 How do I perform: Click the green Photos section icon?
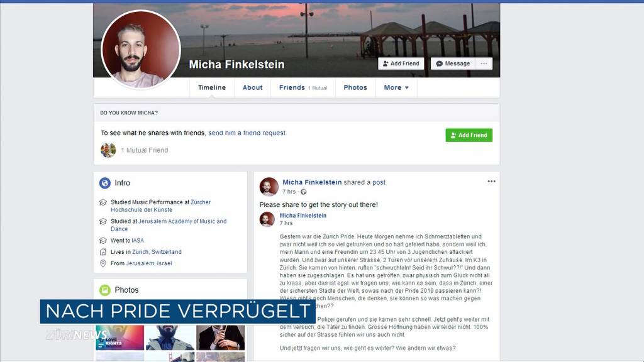click(105, 290)
